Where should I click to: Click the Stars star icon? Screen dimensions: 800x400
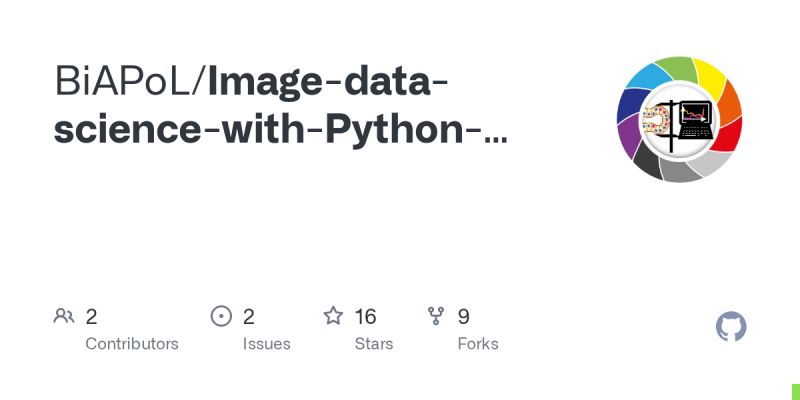(x=333, y=317)
